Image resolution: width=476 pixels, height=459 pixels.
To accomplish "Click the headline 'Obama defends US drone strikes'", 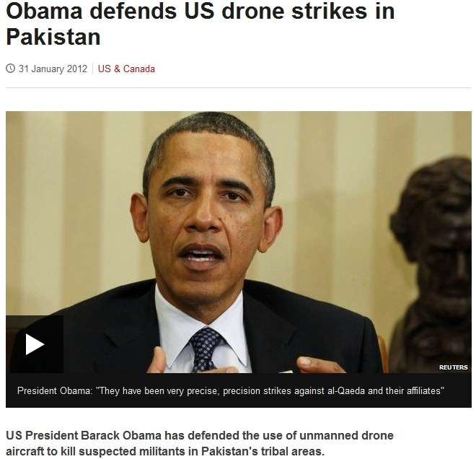I will [200, 12].
